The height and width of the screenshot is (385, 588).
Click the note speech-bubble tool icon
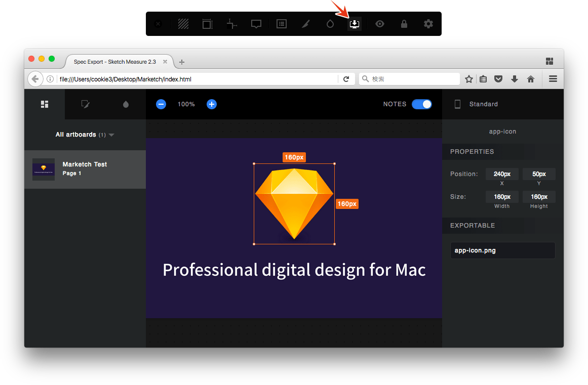[x=256, y=24]
